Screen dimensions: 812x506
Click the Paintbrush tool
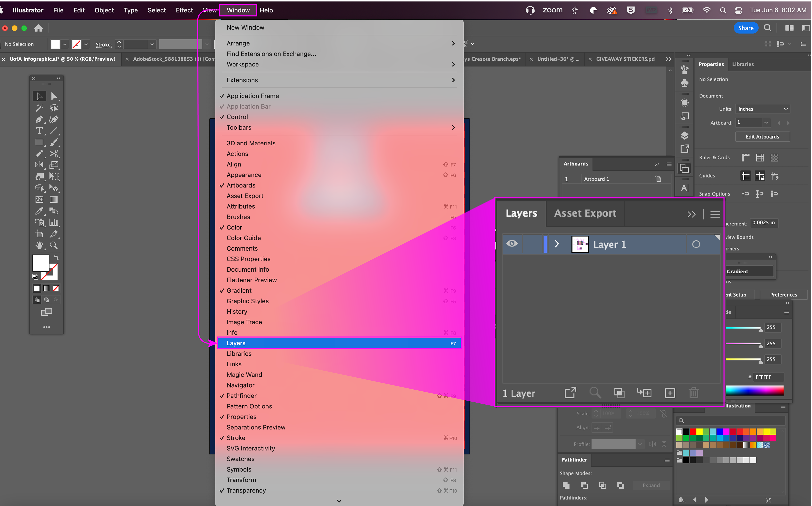[54, 142]
